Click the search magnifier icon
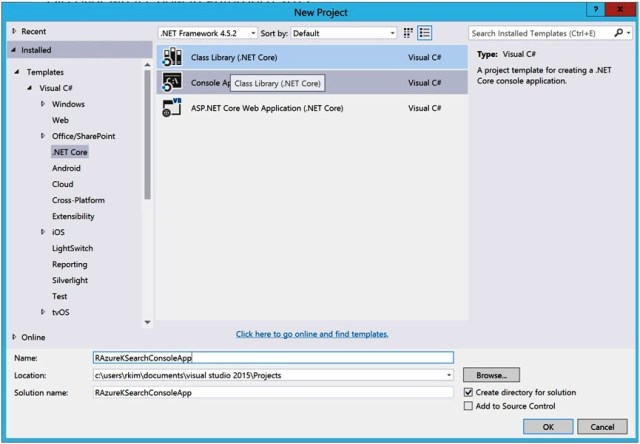Image resolution: width=640 pixels, height=444 pixels. click(619, 33)
